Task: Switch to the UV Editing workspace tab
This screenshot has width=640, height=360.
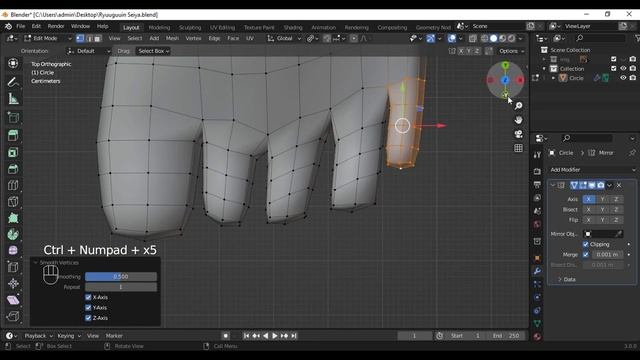Action: tap(222, 27)
